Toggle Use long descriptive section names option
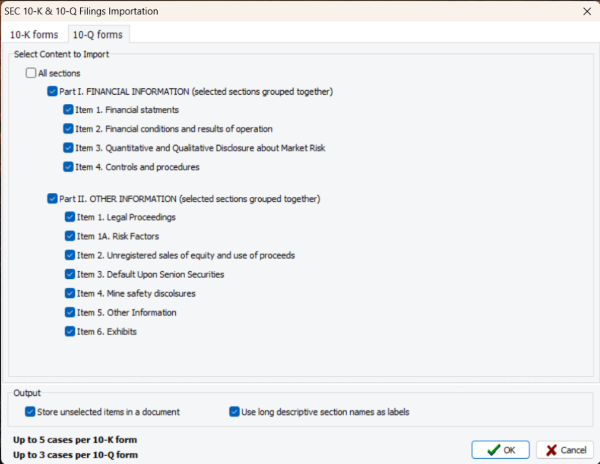This screenshot has width=600, height=464. (234, 411)
